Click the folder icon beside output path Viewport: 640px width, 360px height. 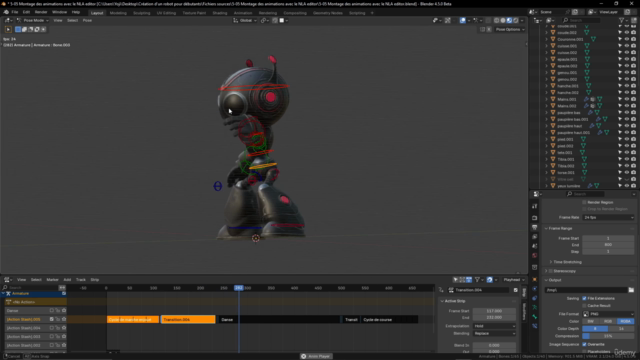point(631,290)
